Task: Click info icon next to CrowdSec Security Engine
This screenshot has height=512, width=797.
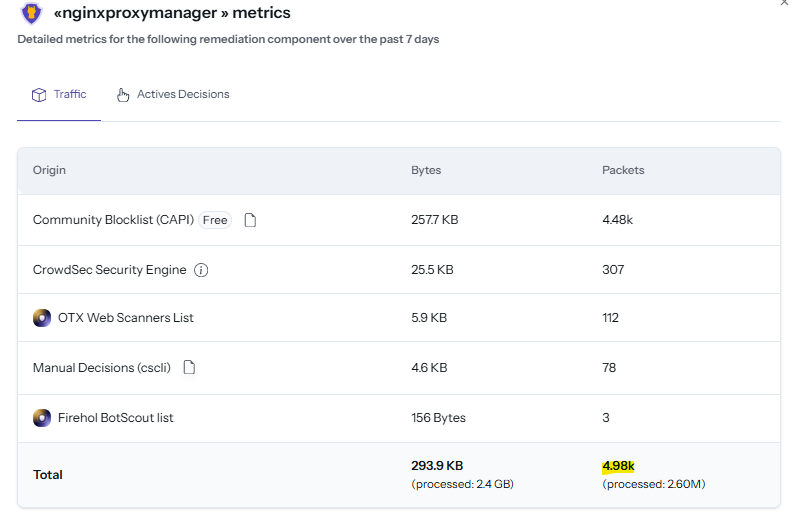Action: 201,270
